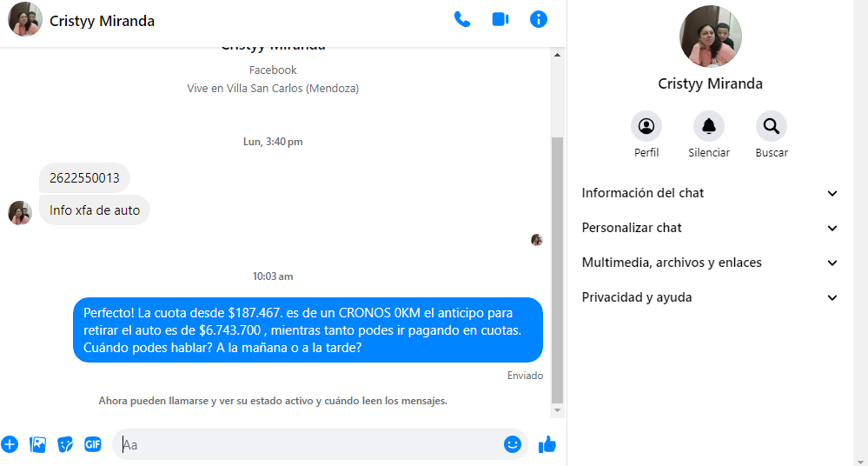868x466 pixels.
Task: Click the Aa message input field
Action: 308,444
